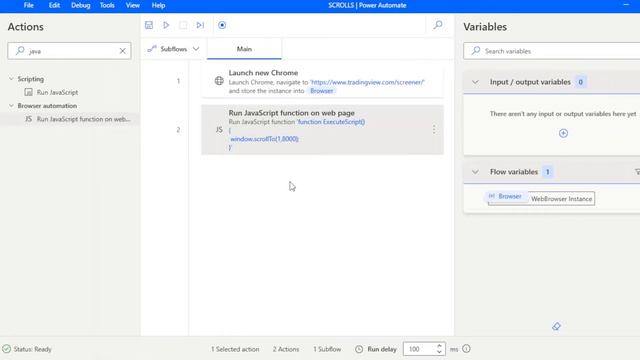This screenshot has height=360, width=640.
Task: Open search in flow magnifier icon
Action: point(438,25)
